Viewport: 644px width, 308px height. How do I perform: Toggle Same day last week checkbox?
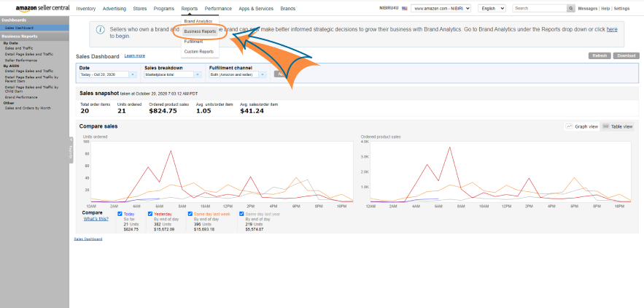point(190,214)
